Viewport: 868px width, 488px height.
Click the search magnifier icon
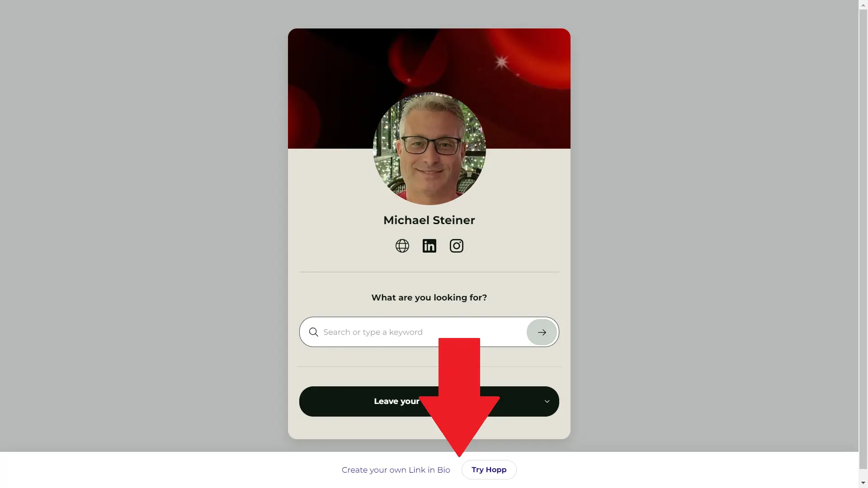click(314, 332)
